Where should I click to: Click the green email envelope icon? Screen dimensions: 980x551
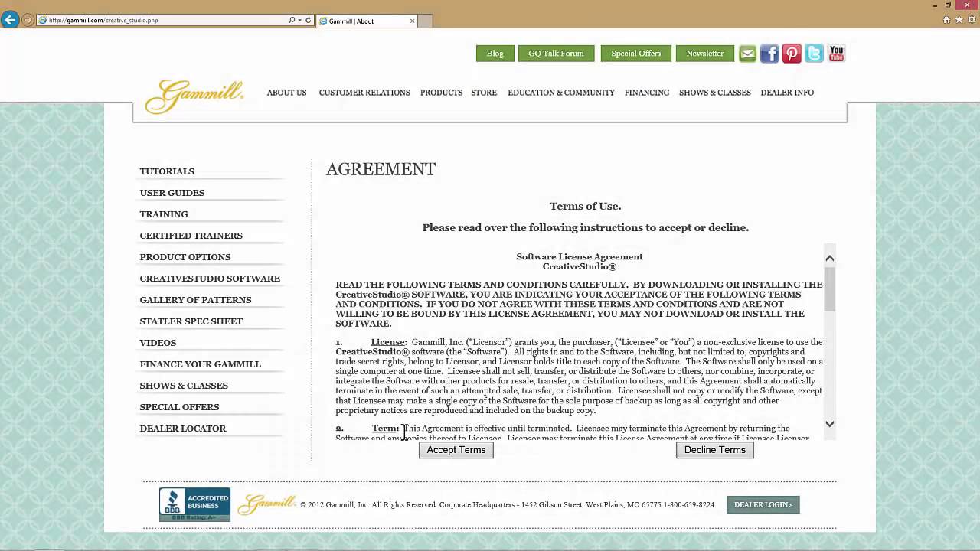747,54
